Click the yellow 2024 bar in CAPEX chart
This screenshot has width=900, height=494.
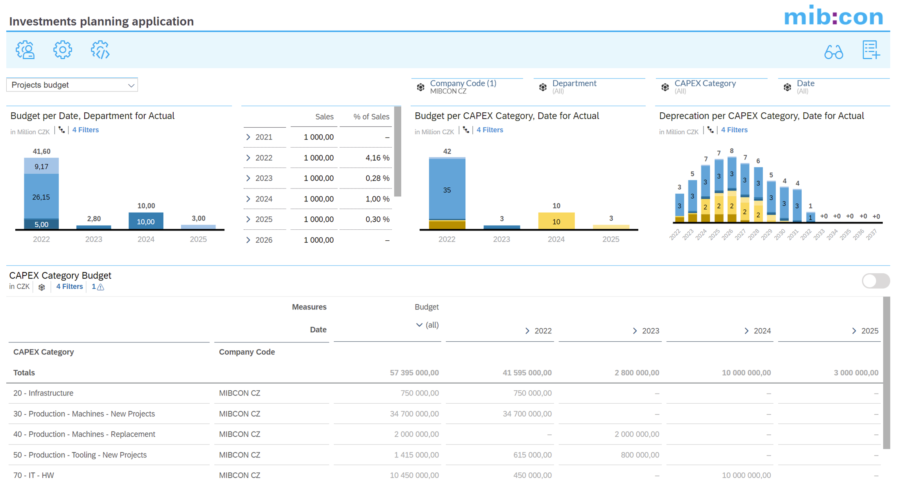point(556,220)
